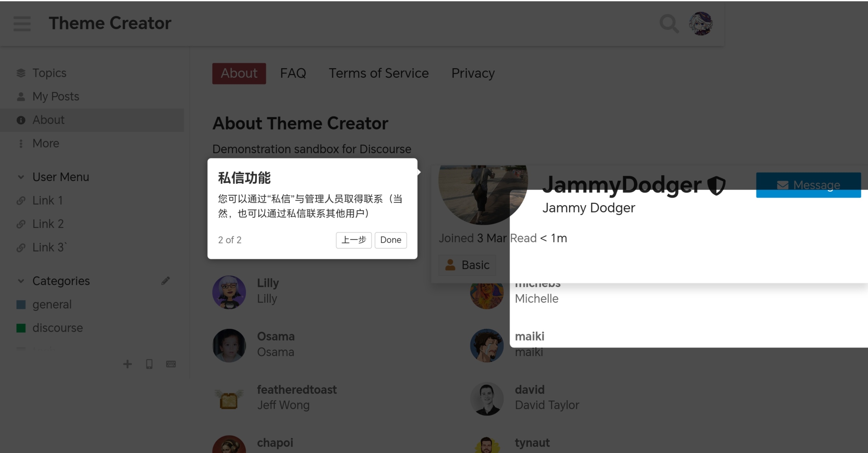The height and width of the screenshot is (453, 868).
Task: Open maiki's avatar
Action: point(487,345)
